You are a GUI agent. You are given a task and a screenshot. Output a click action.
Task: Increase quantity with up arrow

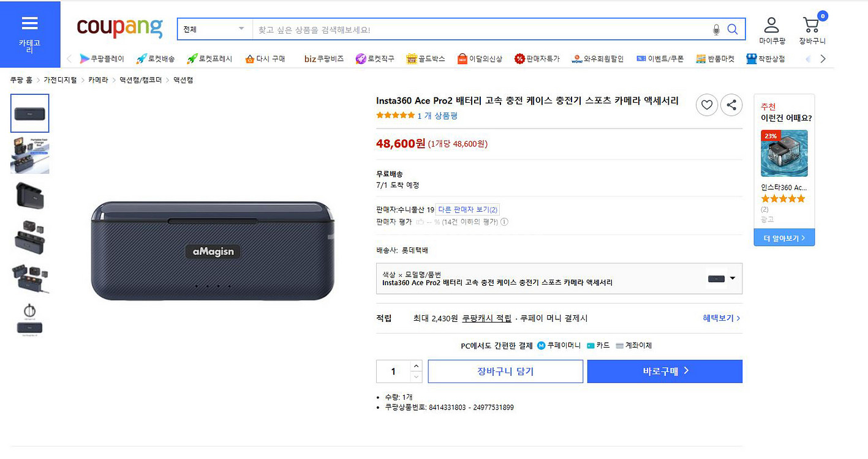pos(416,366)
